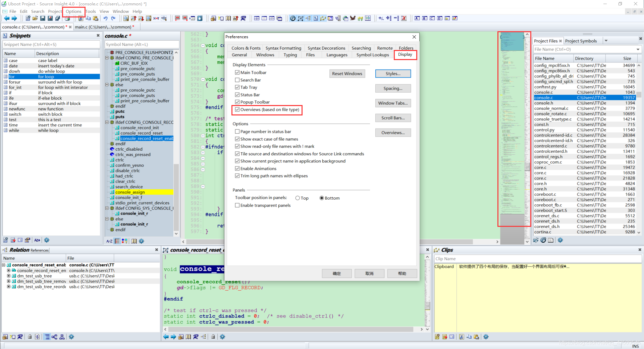Click the Window Tabs... button
This screenshot has height=349, width=644.
393,103
